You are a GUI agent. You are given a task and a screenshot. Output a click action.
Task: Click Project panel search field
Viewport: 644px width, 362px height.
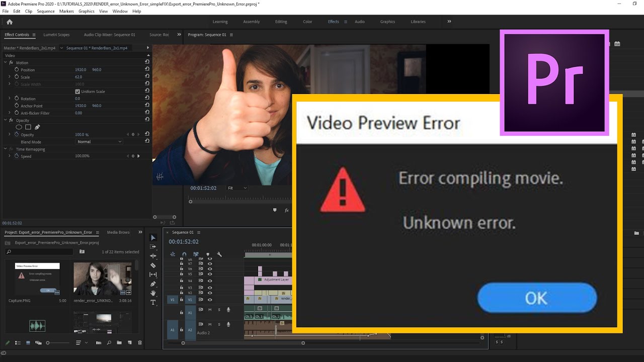(x=40, y=251)
